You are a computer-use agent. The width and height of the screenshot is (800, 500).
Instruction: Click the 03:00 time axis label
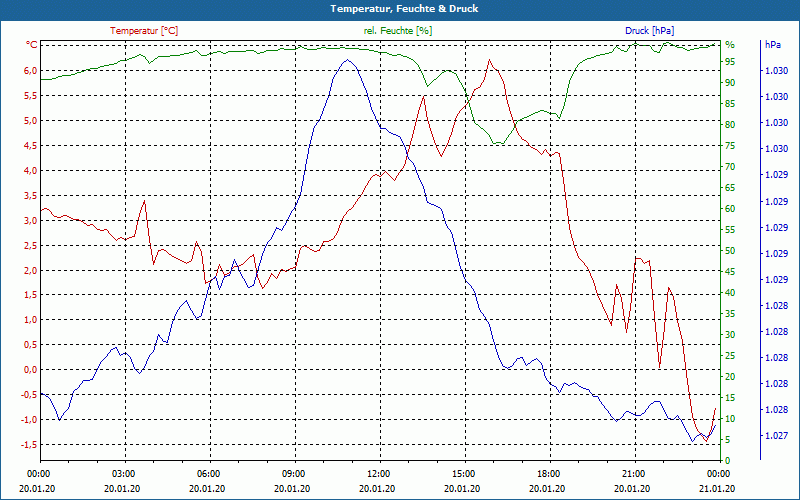pos(122,473)
